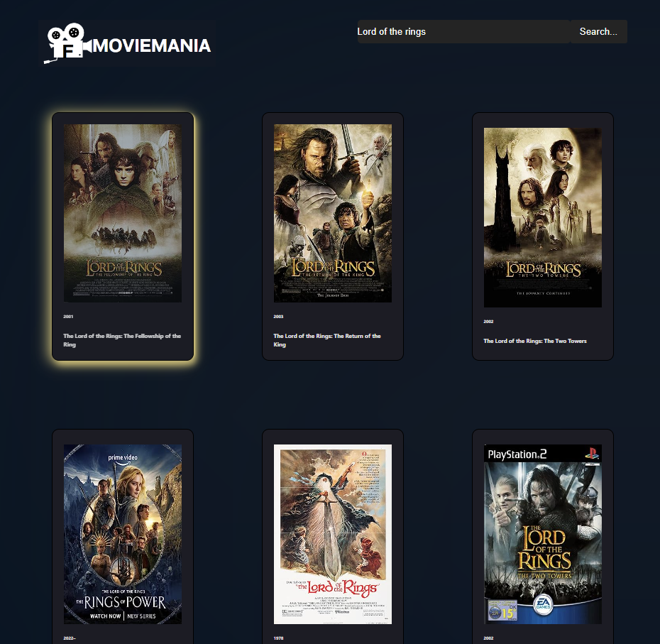Screen dimensions: 660x644
Task: Click the Search... button
Action: [x=598, y=31]
